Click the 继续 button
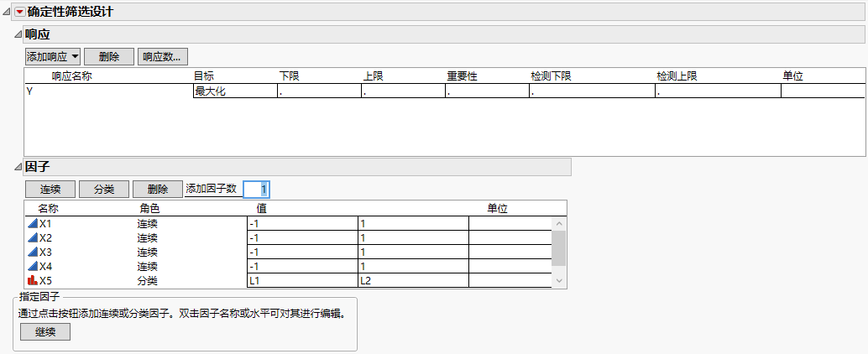This screenshot has height=354, width=868. (45, 332)
